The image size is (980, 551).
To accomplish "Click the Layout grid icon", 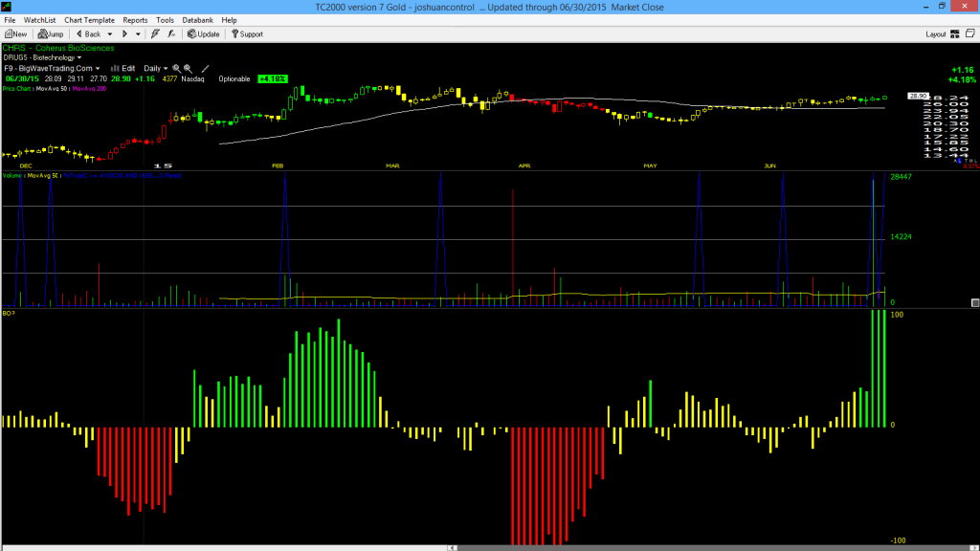I will click(x=955, y=34).
